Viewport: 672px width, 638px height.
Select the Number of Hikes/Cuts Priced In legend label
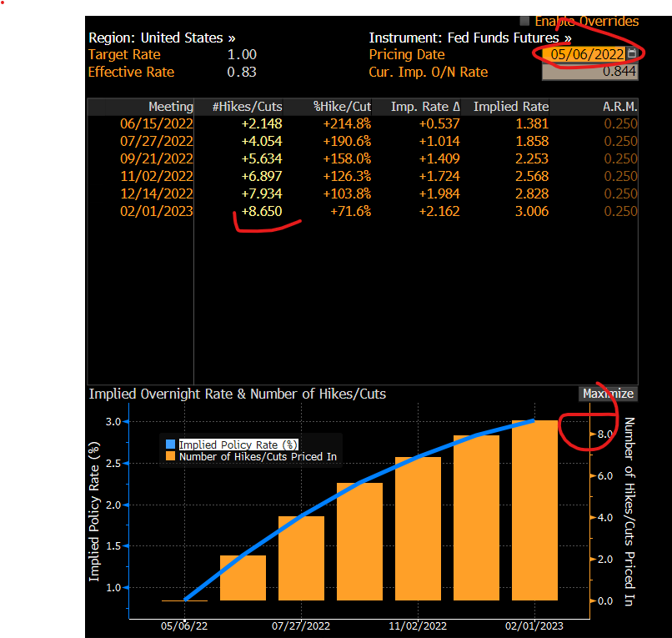pyautogui.click(x=258, y=457)
